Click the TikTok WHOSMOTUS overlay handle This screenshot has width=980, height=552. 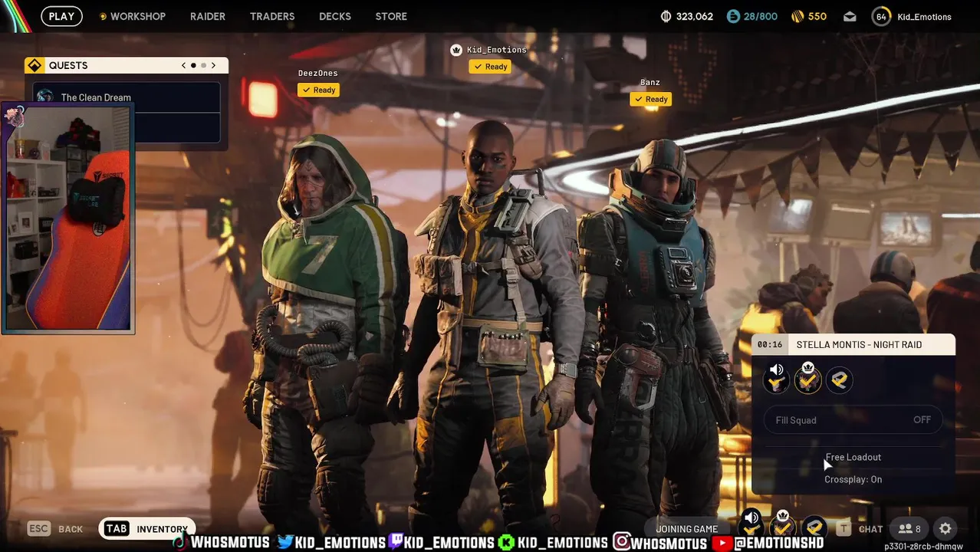222,543
